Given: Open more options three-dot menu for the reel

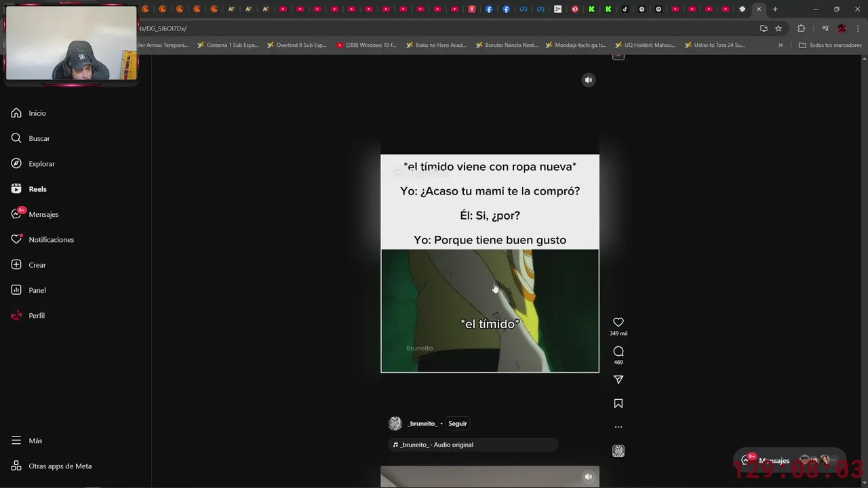Looking at the screenshot, I should click(x=618, y=427).
